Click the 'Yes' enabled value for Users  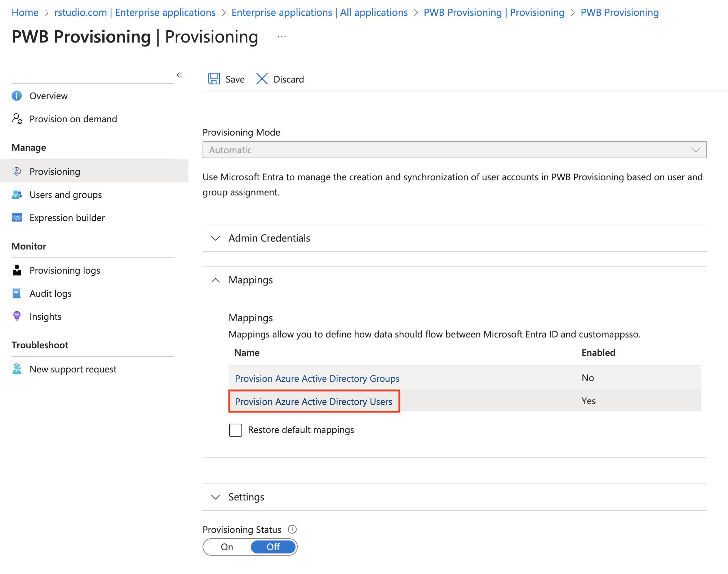(x=589, y=401)
